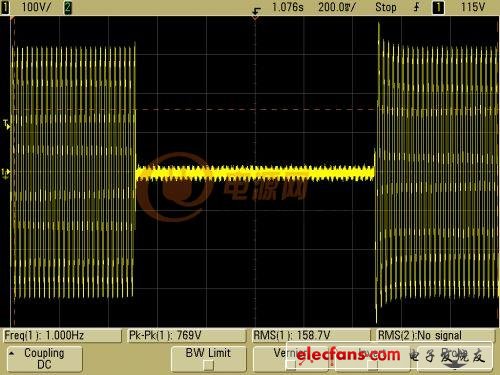Viewport: 500px width, 375px height.
Task: Click the trigger source 1 badge
Action: coord(438,8)
